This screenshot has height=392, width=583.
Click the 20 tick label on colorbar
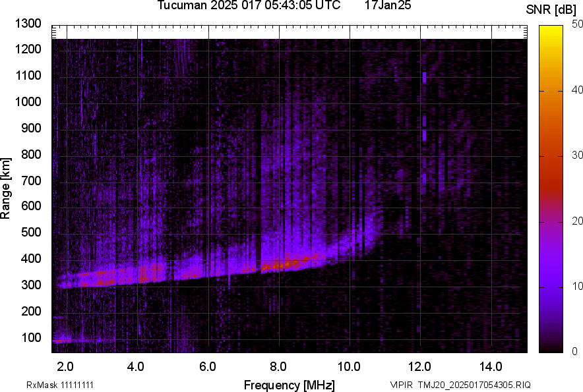tap(578, 221)
